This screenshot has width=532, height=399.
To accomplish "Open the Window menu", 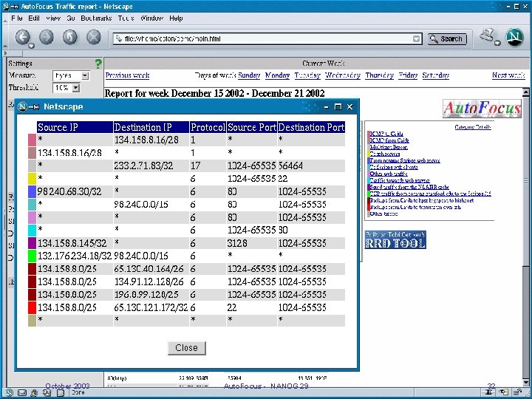I will pyautogui.click(x=151, y=18).
